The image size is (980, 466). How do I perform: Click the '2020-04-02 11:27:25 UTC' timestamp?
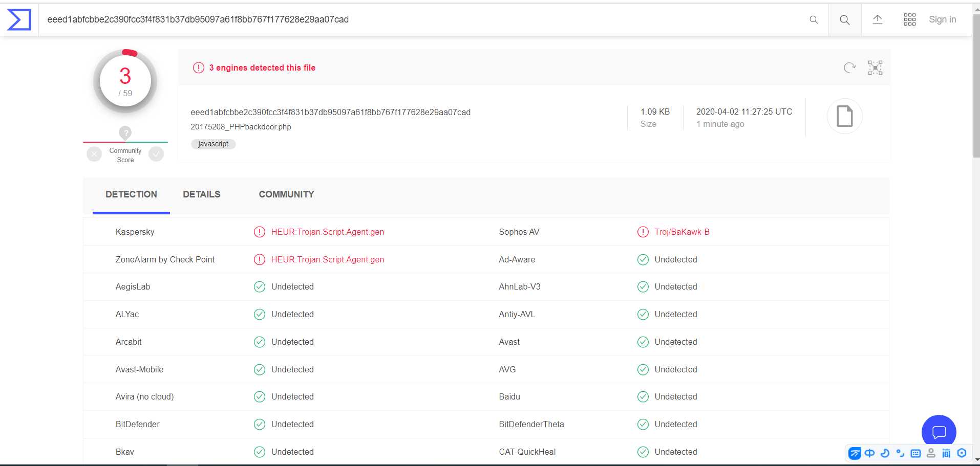tap(744, 112)
